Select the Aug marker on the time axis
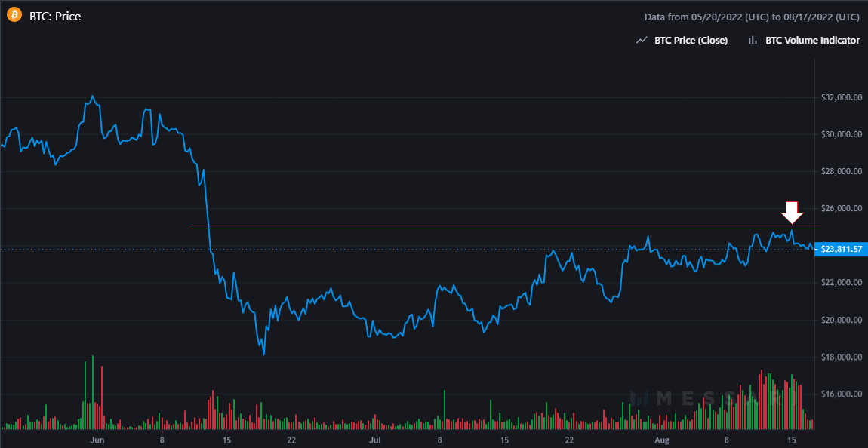The height and width of the screenshot is (448, 868). coord(662,438)
